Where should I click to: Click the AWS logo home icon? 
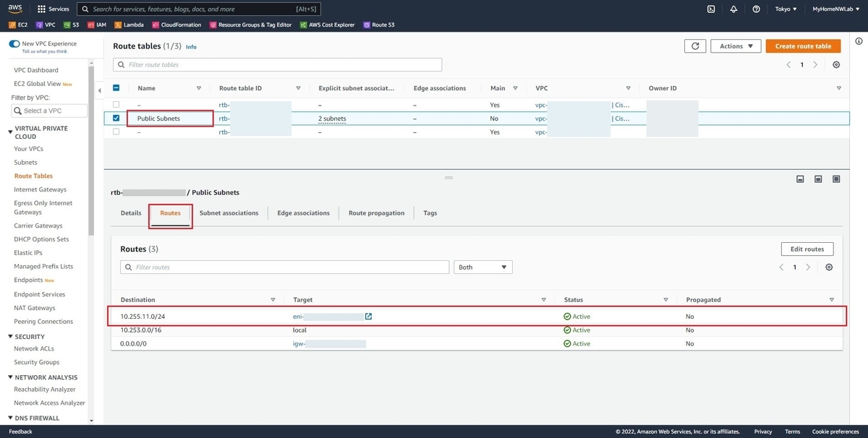16,9
